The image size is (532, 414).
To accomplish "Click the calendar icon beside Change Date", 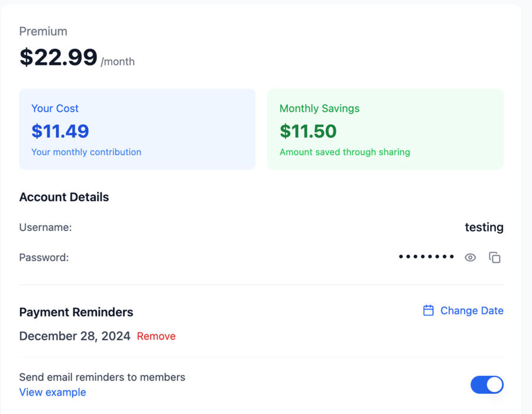I will (429, 311).
